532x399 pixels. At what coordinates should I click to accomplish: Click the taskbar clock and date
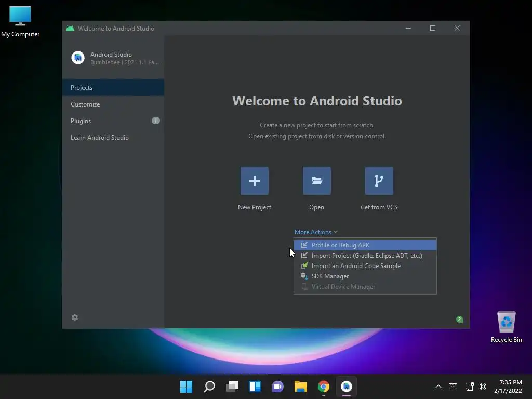click(x=508, y=387)
